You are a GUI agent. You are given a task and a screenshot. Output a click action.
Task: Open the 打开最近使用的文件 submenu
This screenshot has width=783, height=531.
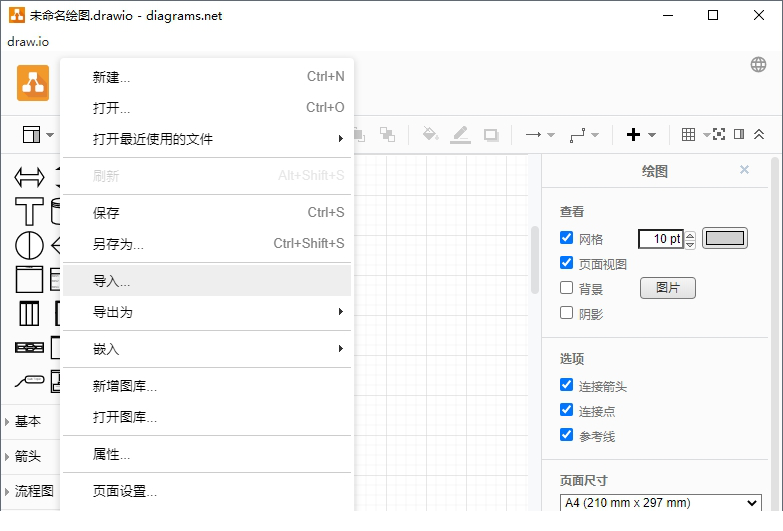(207, 139)
